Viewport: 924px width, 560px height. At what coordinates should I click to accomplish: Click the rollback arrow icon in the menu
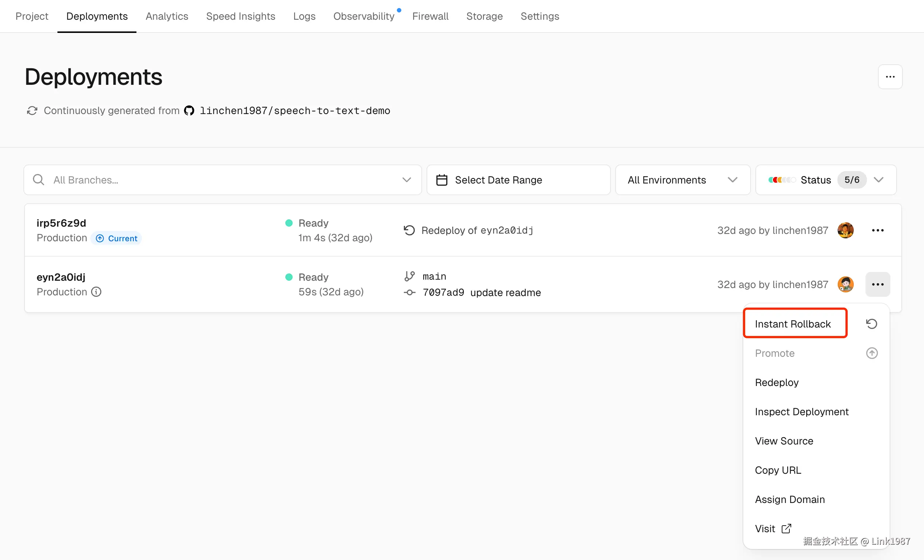coord(871,323)
